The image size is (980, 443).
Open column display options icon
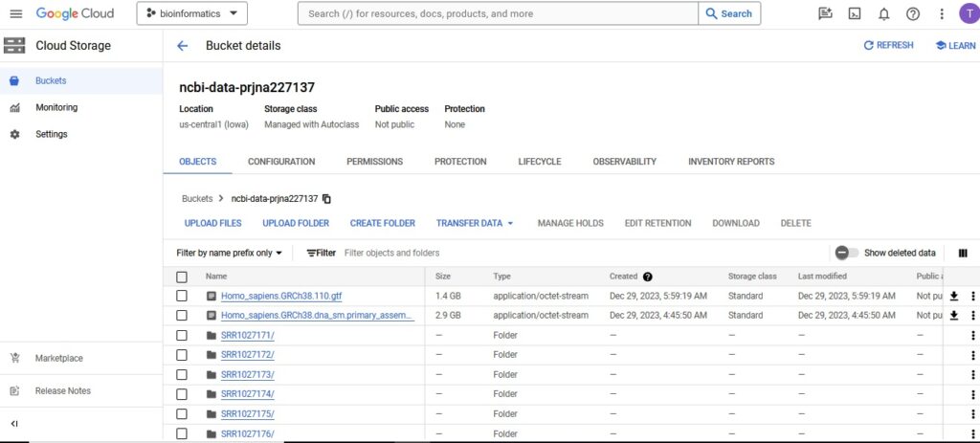point(963,253)
